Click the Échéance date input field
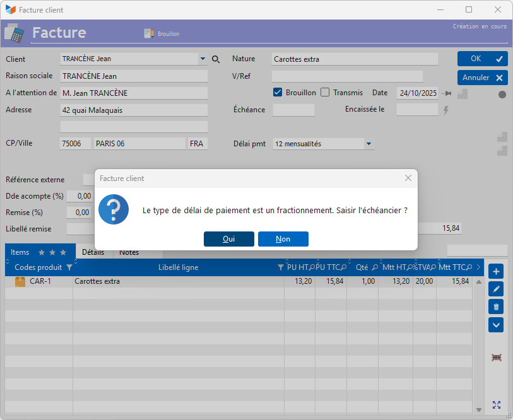Viewport: 513px width, 420px height. [x=293, y=110]
